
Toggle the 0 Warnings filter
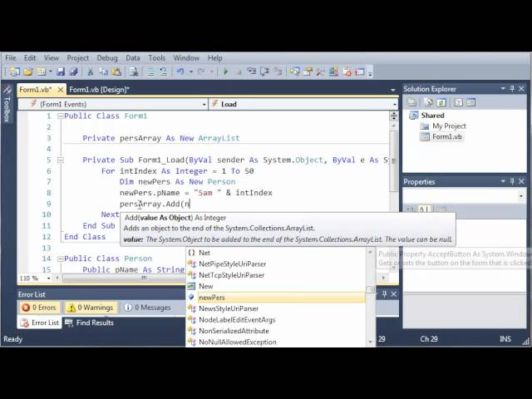[91, 308]
